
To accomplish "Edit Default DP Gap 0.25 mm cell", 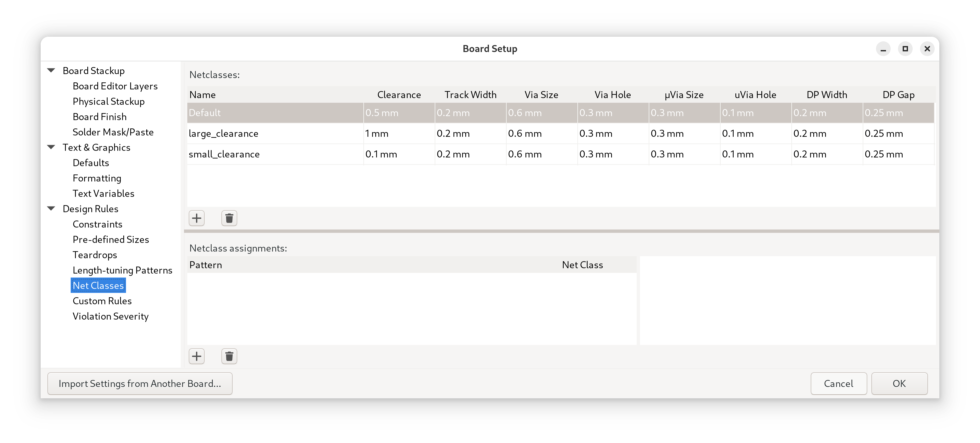I will 898,113.
